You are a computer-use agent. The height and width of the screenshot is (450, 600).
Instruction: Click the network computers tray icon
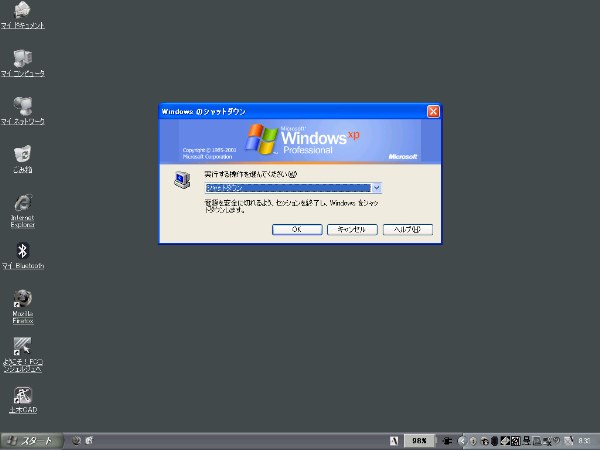click(x=526, y=441)
